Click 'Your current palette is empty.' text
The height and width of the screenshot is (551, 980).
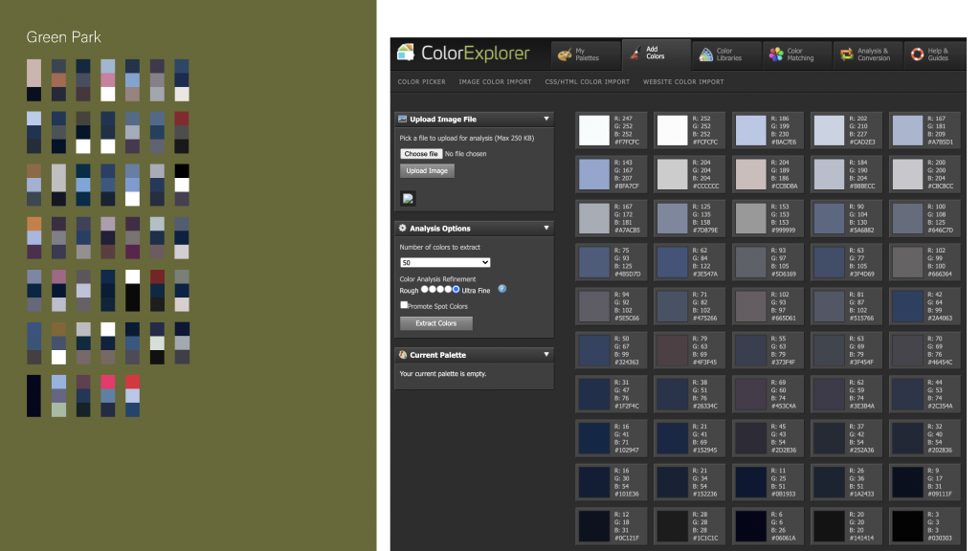[x=442, y=374]
